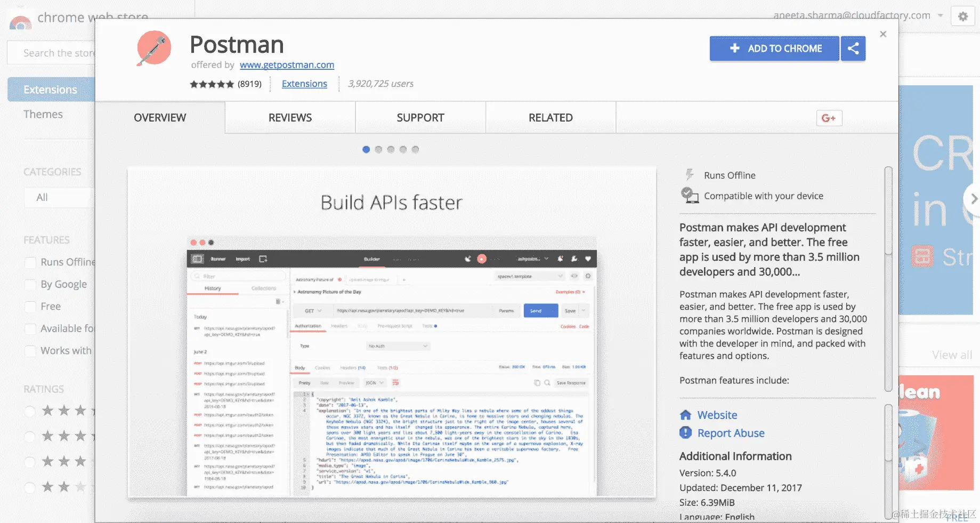Open the All categories dropdown

(59, 197)
